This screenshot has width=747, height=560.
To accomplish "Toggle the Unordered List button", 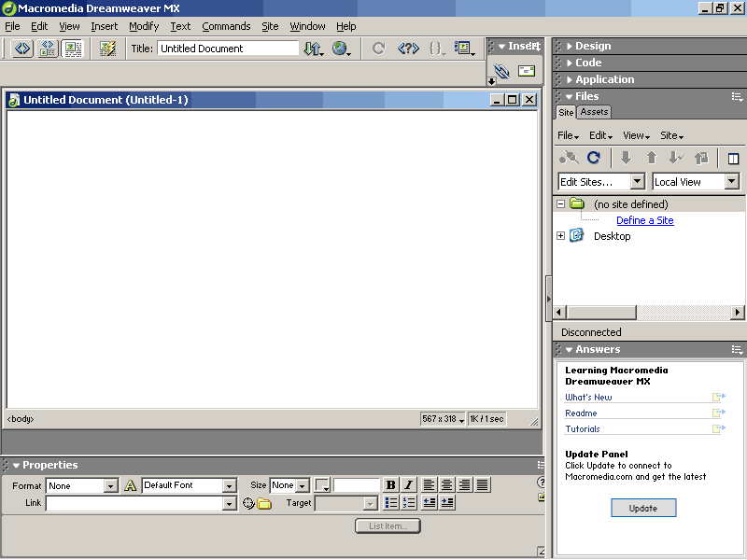I will pos(390,503).
